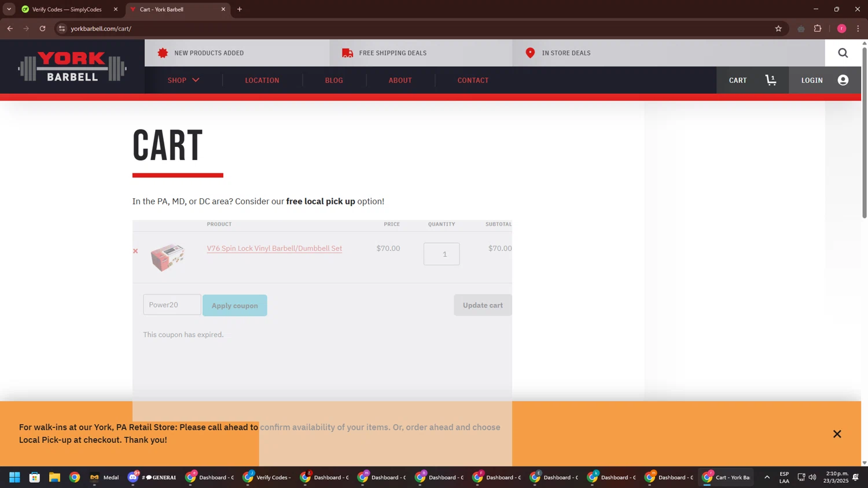View site information icon in address bar
The image size is (868, 488).
pyautogui.click(x=62, y=28)
